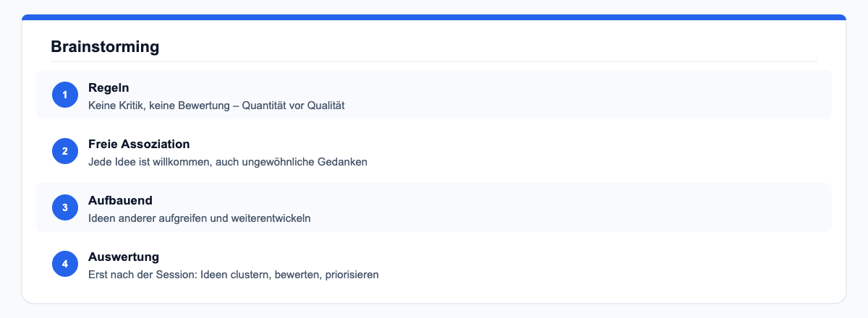Select the Aufbauend heading
The width and height of the screenshot is (868, 318).
point(120,200)
